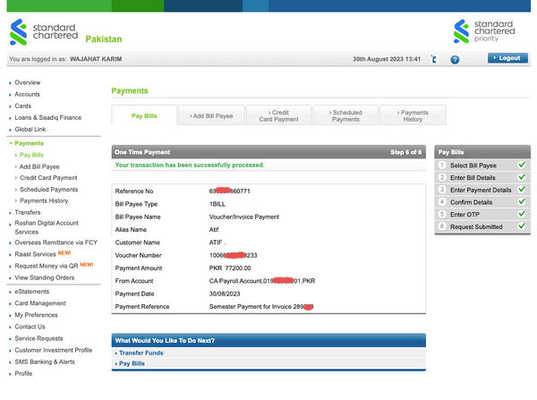
Task: Open Cards section in sidebar
Action: 23,106
